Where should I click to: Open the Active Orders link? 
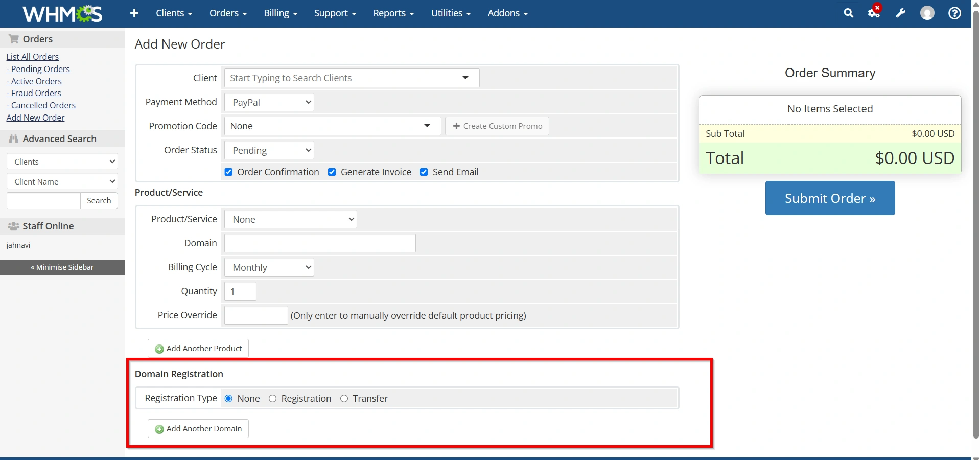[x=34, y=81]
